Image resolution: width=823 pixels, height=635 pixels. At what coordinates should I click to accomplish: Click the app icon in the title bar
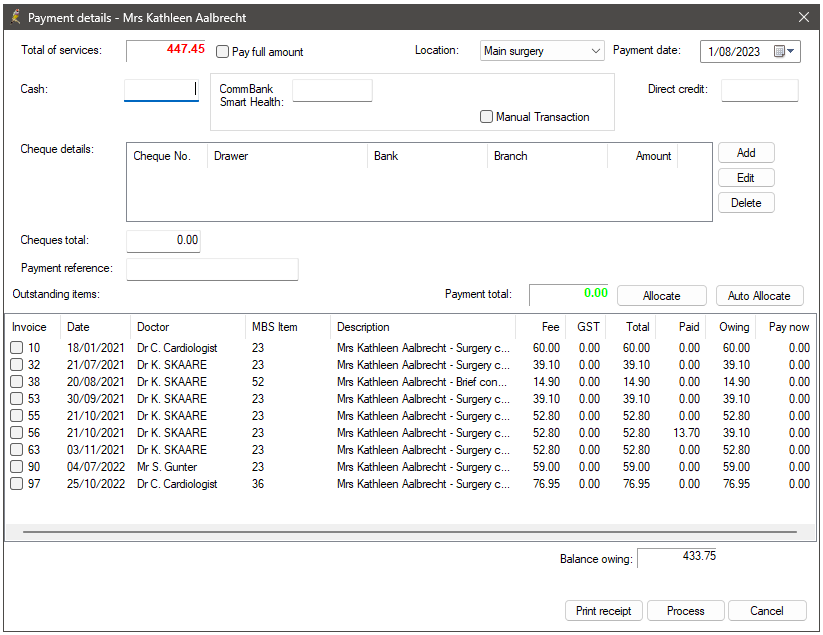point(16,17)
